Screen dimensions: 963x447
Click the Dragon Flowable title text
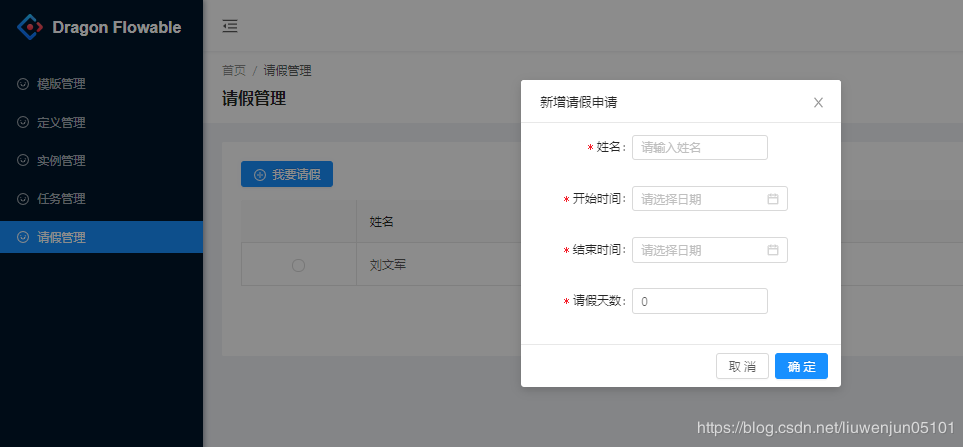pos(117,28)
